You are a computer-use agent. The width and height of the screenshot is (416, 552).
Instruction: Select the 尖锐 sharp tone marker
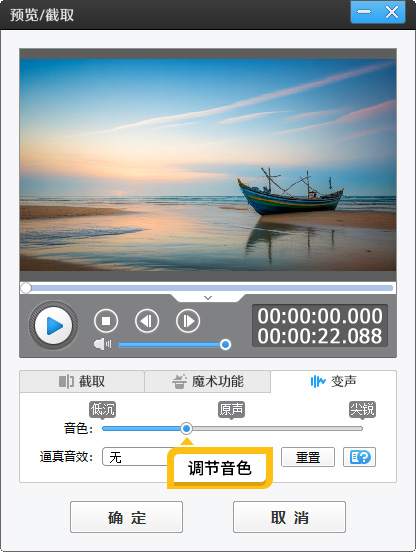pyautogui.click(x=362, y=409)
